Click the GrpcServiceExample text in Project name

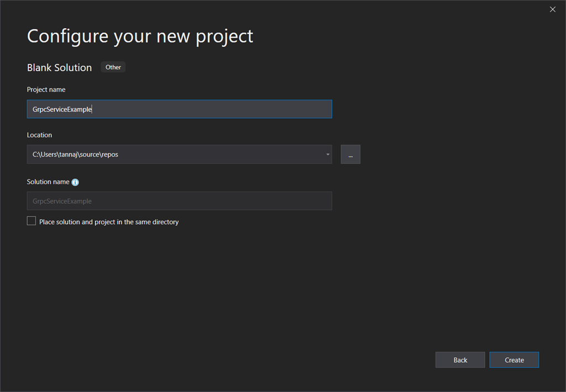click(x=62, y=109)
